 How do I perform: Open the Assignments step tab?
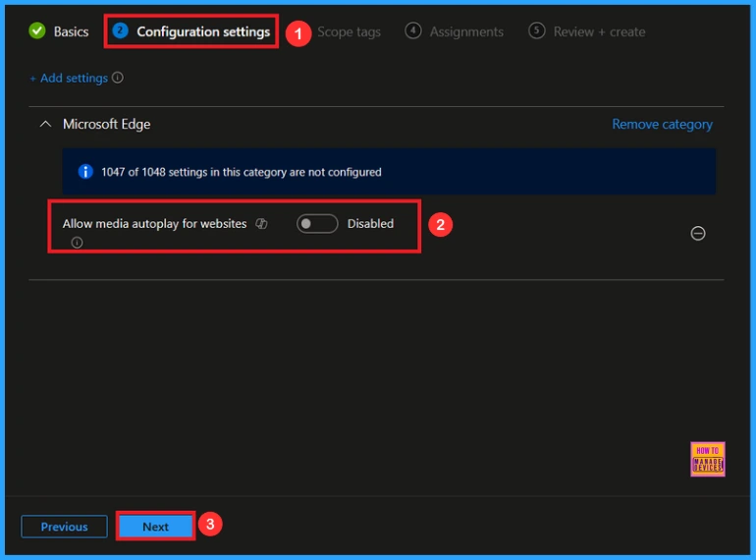tap(455, 31)
